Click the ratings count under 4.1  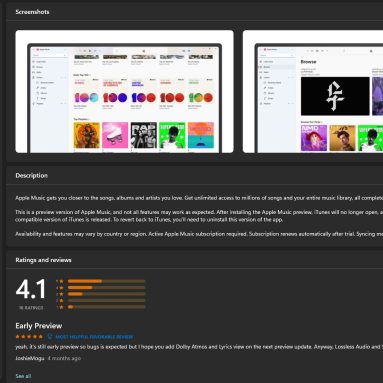tap(31, 308)
